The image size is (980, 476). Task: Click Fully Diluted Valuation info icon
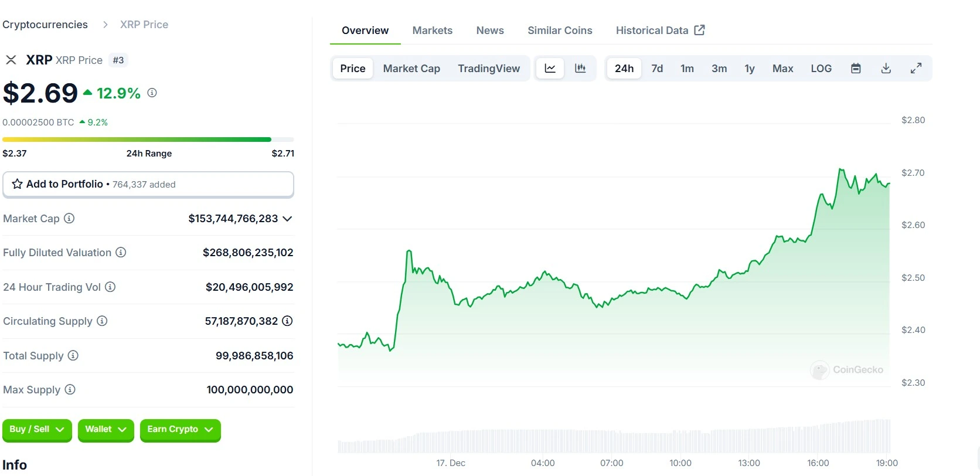pyautogui.click(x=121, y=252)
